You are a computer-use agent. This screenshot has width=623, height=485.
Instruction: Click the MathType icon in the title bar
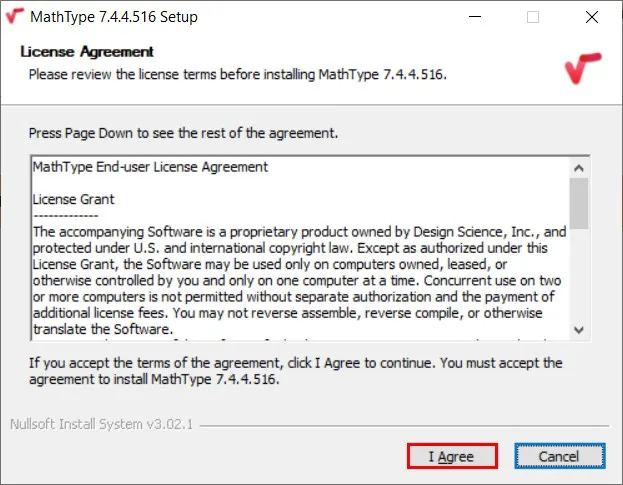click(15, 17)
